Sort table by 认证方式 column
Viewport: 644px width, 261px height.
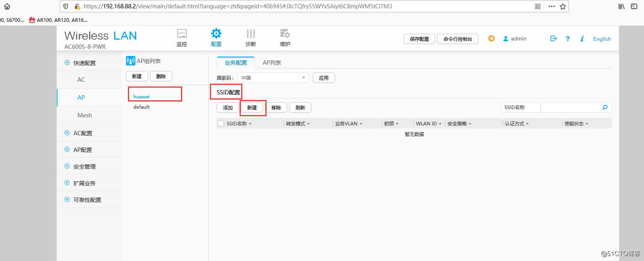(x=517, y=124)
